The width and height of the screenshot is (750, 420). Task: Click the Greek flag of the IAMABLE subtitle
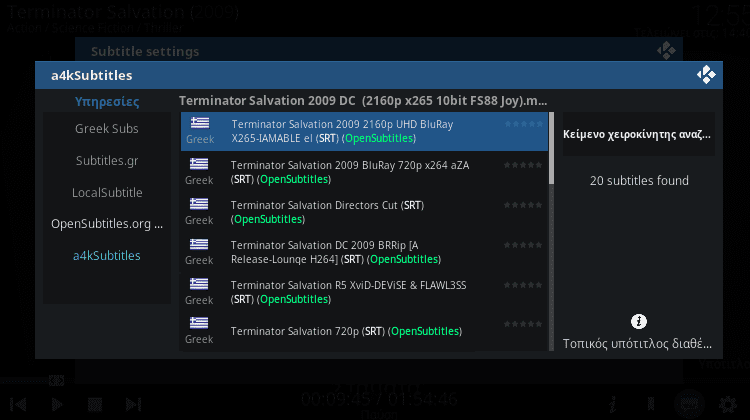click(200, 123)
